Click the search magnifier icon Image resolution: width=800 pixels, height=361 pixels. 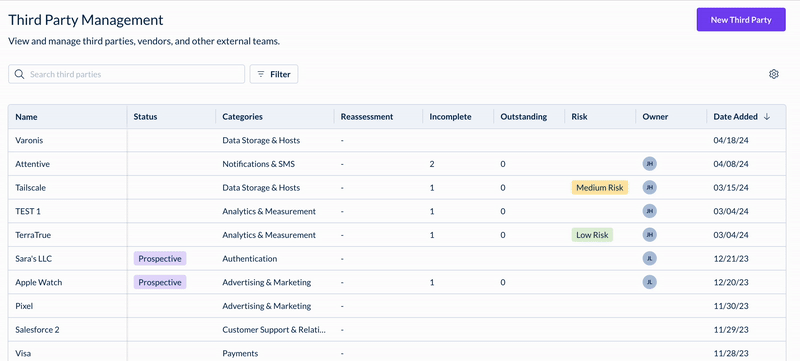[x=19, y=74]
